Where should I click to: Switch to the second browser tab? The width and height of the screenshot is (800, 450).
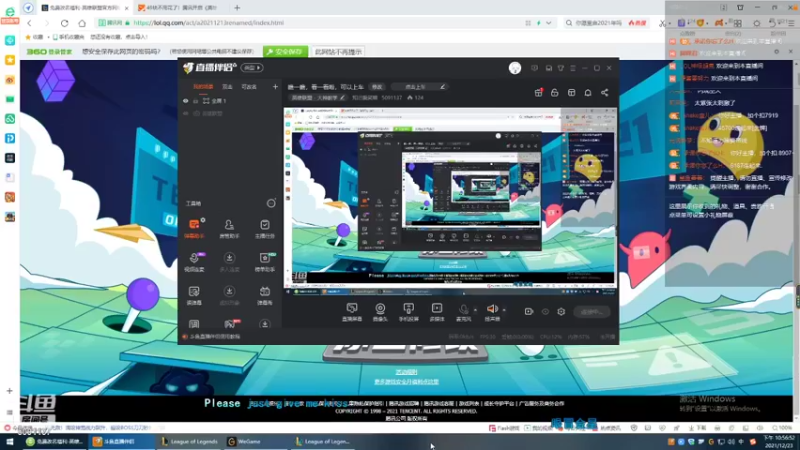tap(180, 8)
